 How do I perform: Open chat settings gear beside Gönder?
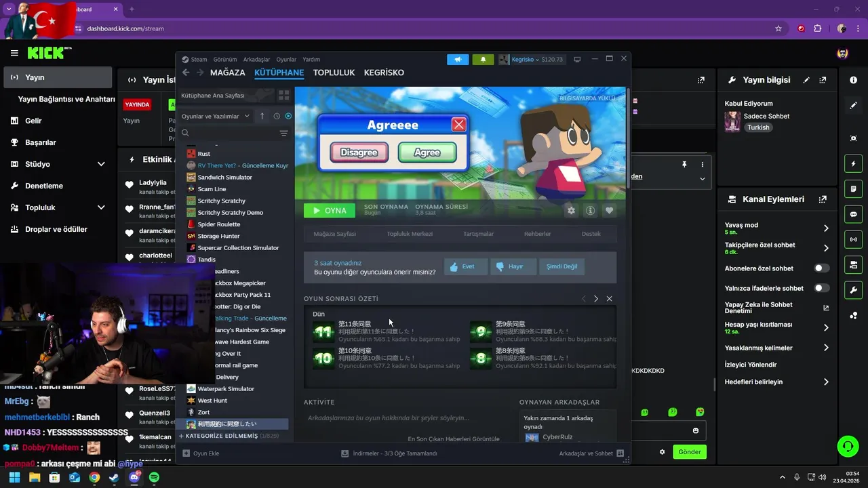tap(663, 452)
